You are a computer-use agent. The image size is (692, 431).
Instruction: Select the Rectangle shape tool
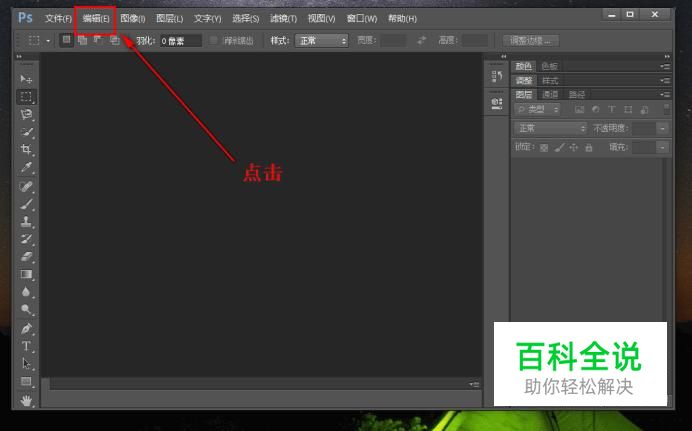[26, 381]
